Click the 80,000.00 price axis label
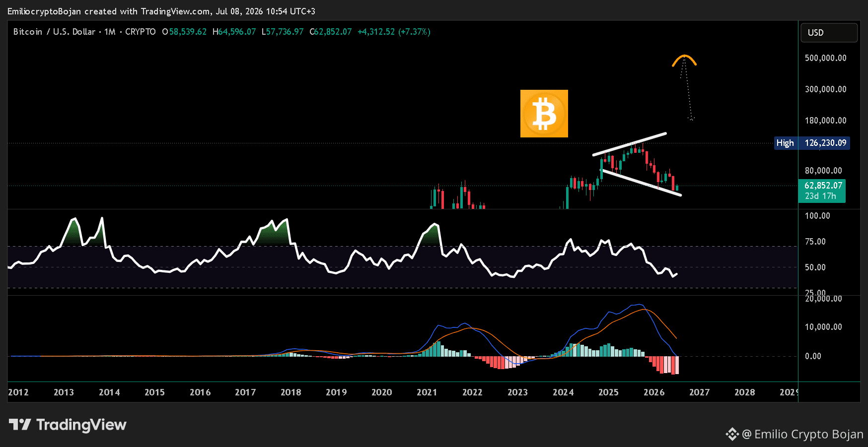 823,171
